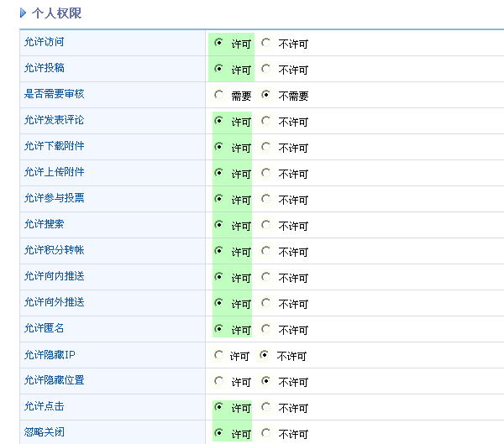The width and height of the screenshot is (504, 444).
Task: Collapse the 个人权限 section triangle
Action: coord(24,13)
